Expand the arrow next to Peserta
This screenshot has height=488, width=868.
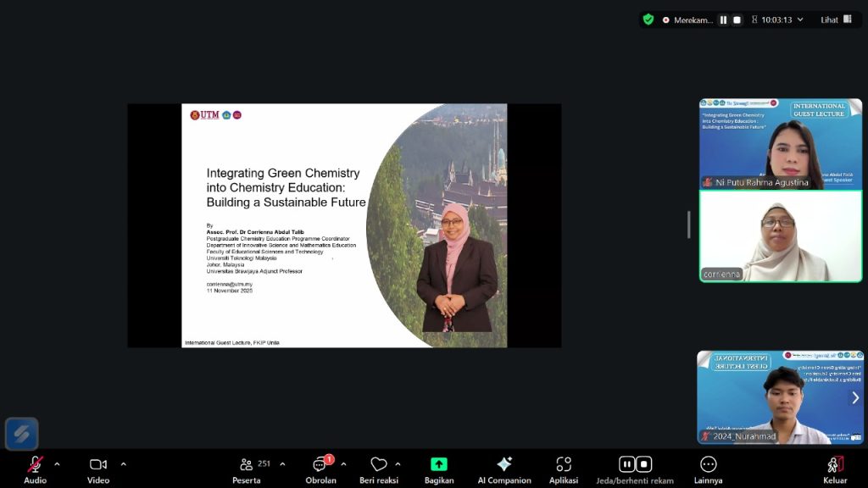click(x=282, y=463)
